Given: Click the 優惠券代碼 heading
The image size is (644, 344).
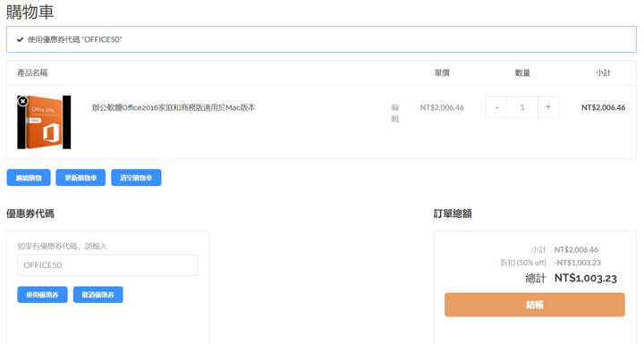Looking at the screenshot, I should tap(30, 214).
